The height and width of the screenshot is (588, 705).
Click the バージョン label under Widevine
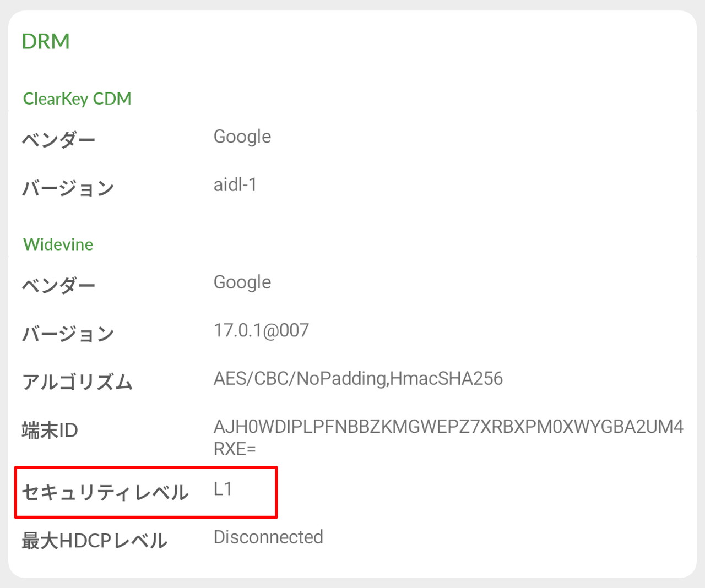[68, 334]
